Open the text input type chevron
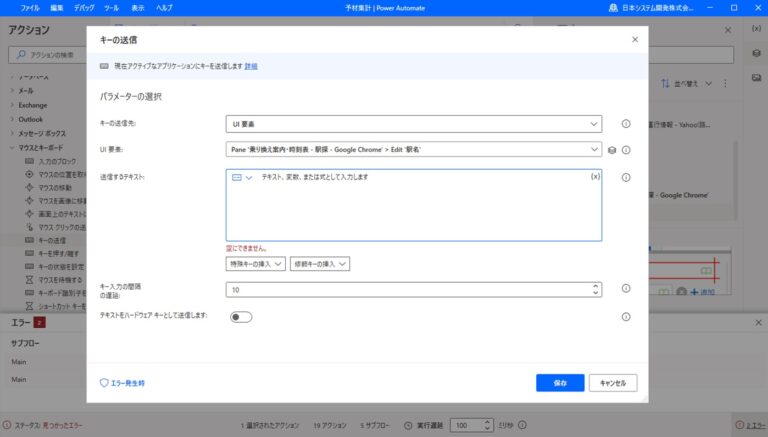This screenshot has height=437, width=768. (x=249, y=177)
